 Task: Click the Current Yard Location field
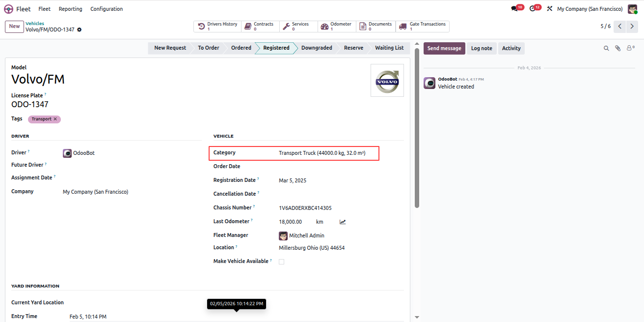point(237,303)
